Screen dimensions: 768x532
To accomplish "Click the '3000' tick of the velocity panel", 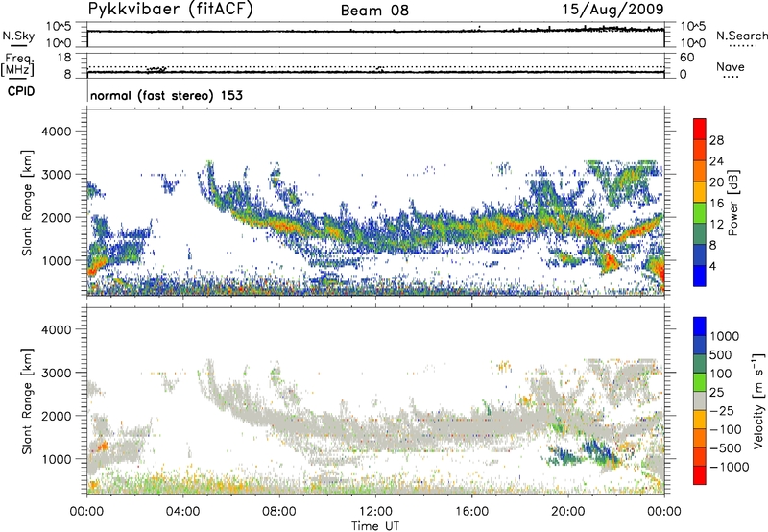I will point(56,373).
